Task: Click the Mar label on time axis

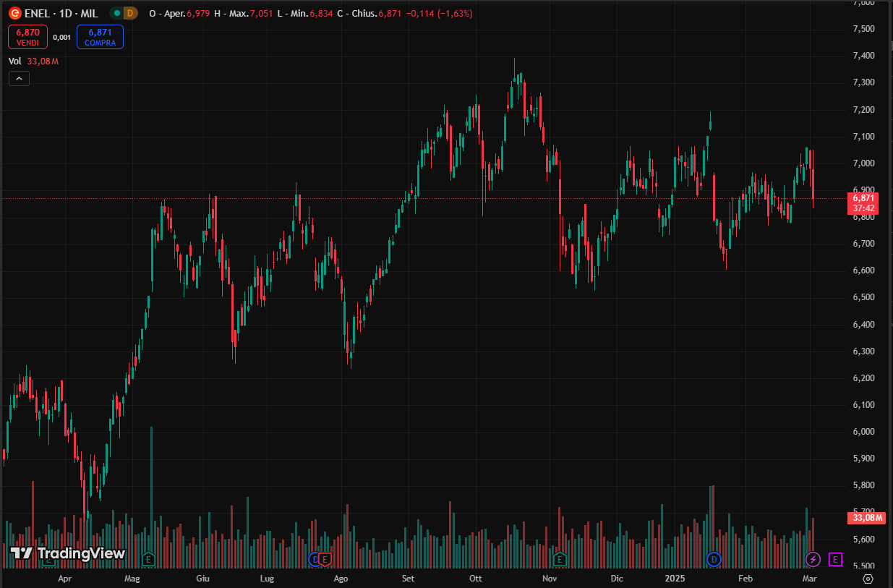Action: (809, 579)
